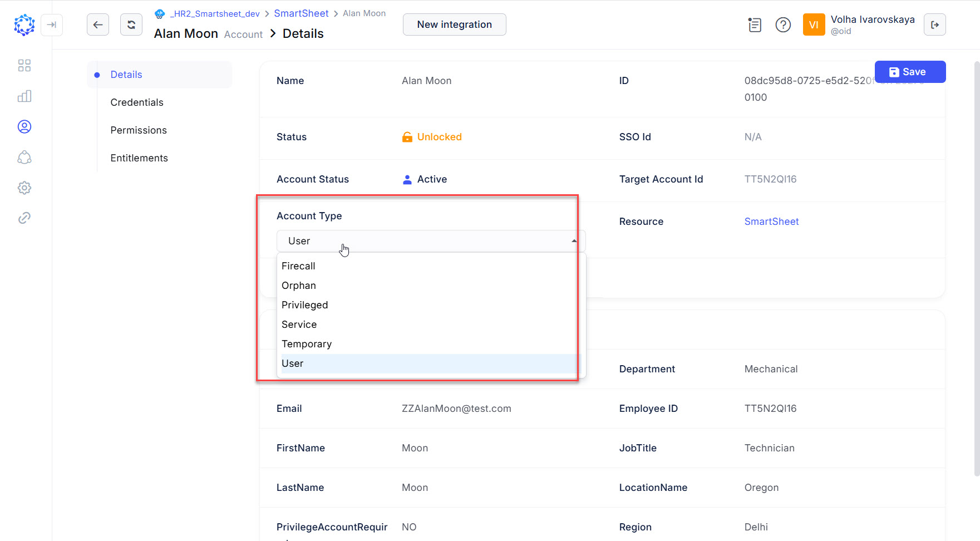Collapse the sidebar with the arrow icon
The image size is (980, 541).
pyautogui.click(x=52, y=24)
